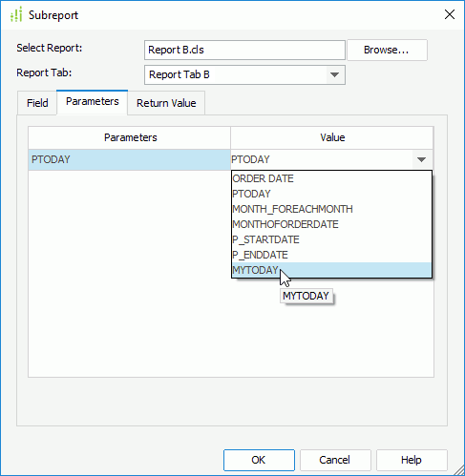The height and width of the screenshot is (476, 465).
Task: Choose MONTHOFORDERDATE from the list
Action: click(331, 224)
